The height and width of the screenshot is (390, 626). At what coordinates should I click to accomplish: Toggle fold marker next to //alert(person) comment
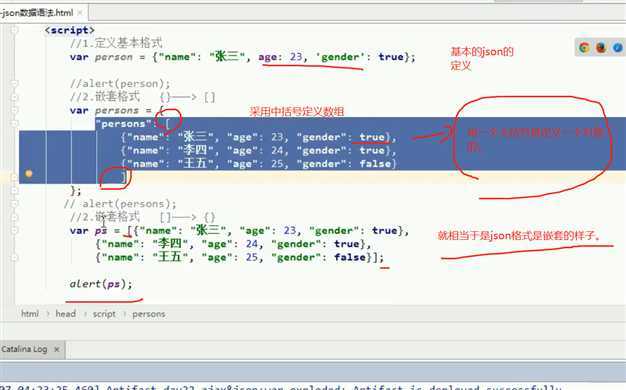[15, 83]
